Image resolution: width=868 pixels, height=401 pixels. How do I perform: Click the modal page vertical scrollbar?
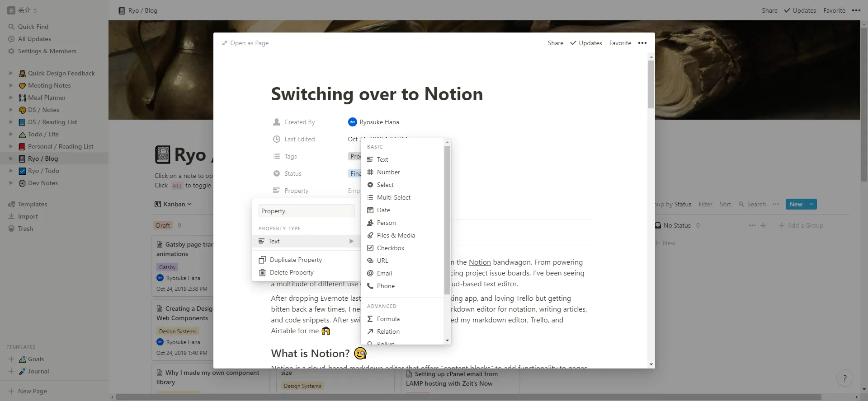coord(651,84)
